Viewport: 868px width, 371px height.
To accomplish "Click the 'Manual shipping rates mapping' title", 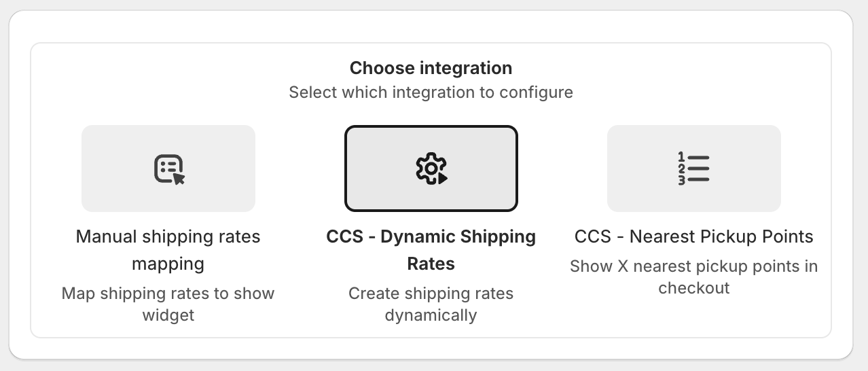I will pos(168,237).
